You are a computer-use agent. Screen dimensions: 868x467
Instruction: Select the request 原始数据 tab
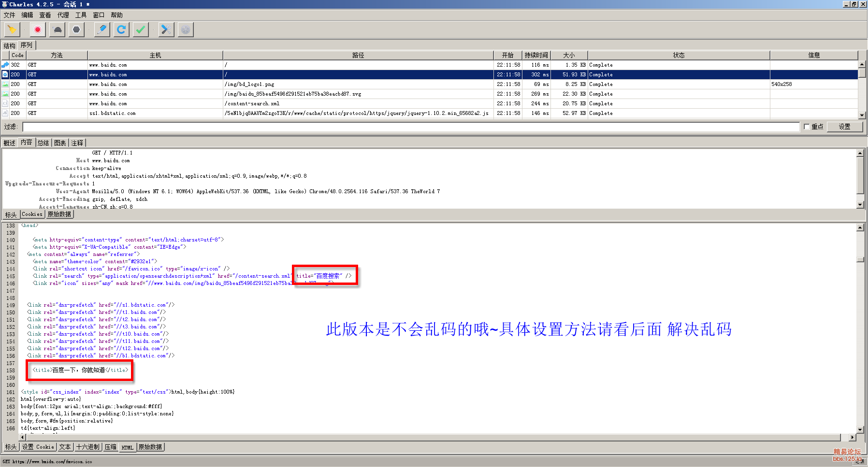tap(59, 214)
